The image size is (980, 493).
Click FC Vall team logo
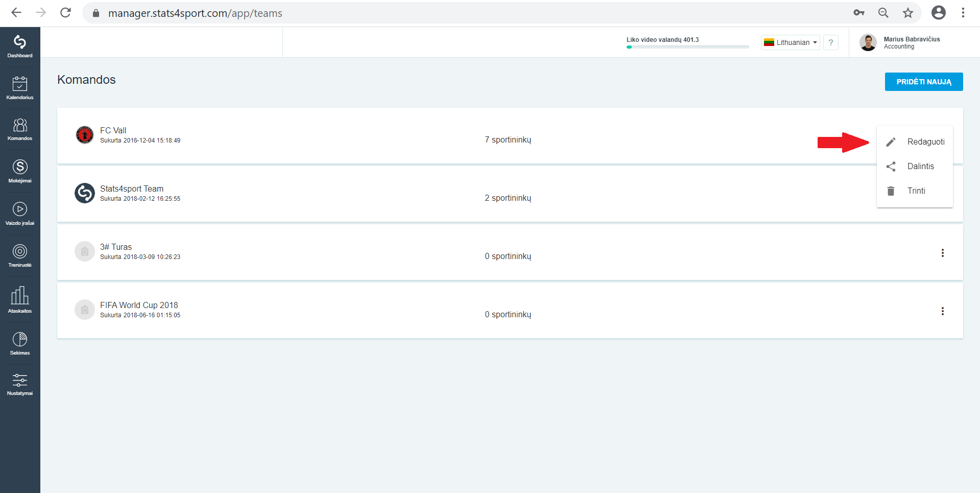85,135
